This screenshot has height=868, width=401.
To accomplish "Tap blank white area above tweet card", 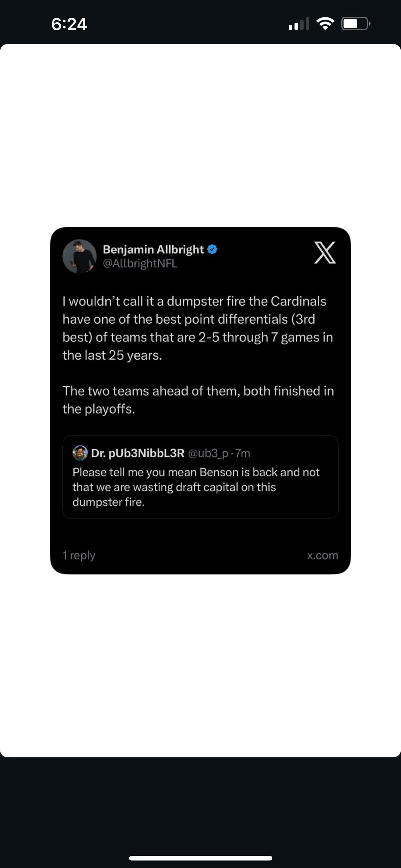I will [x=200, y=135].
